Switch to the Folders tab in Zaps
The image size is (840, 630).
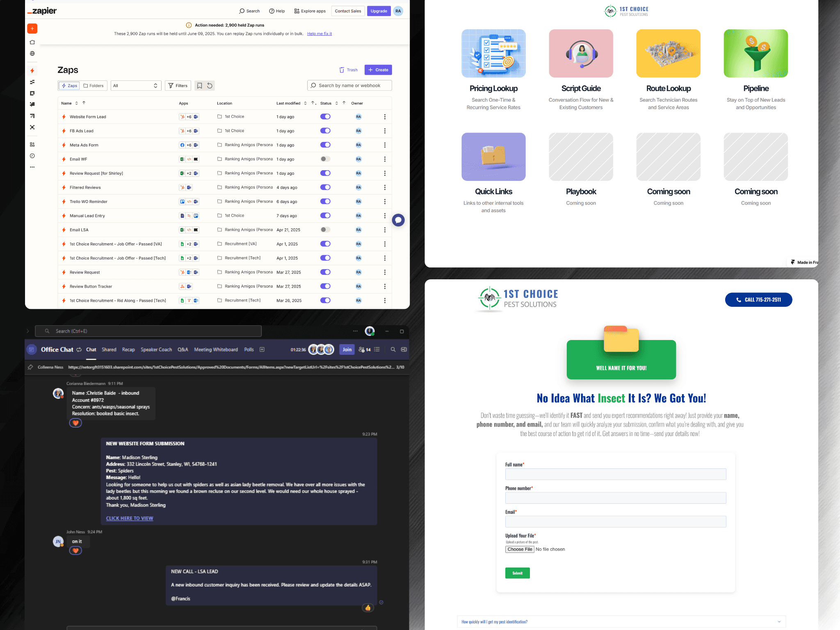[94, 86]
